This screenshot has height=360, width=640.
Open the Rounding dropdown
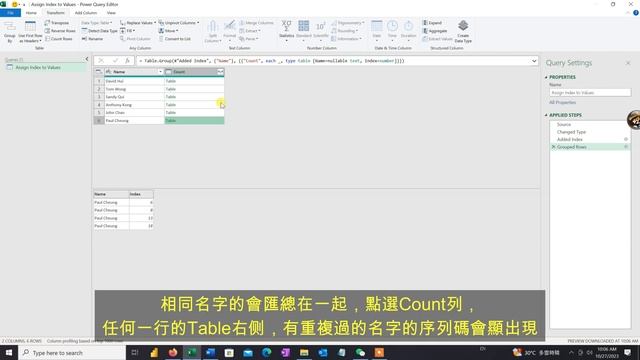point(344,31)
